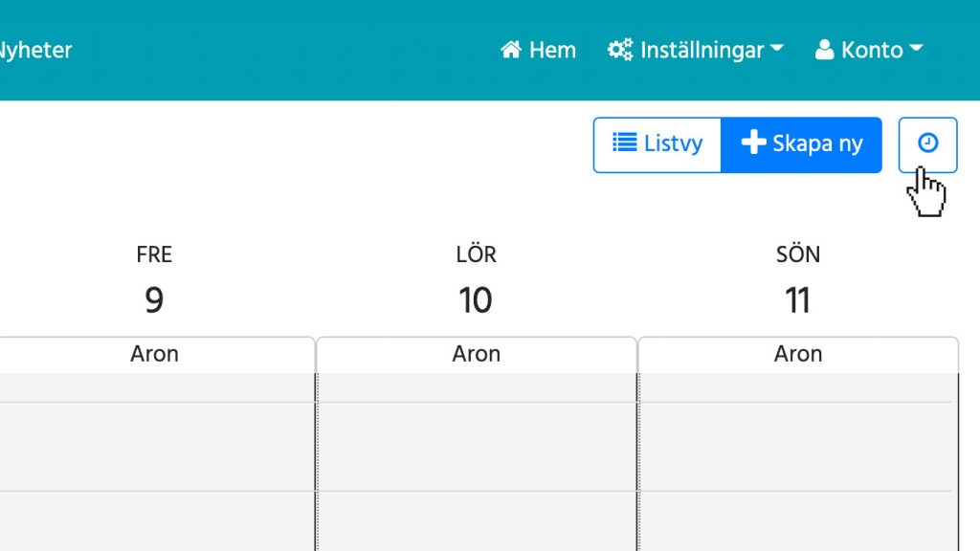The height and width of the screenshot is (551, 980).
Task: Click second time slot in Sunday column
Action: pos(798,447)
